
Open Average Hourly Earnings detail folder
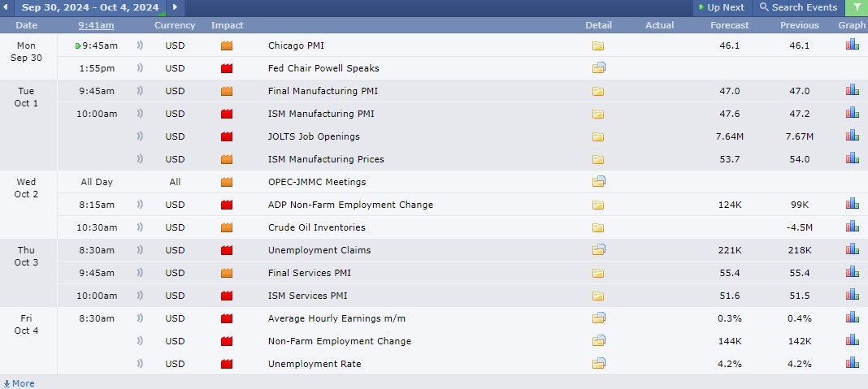click(x=598, y=318)
